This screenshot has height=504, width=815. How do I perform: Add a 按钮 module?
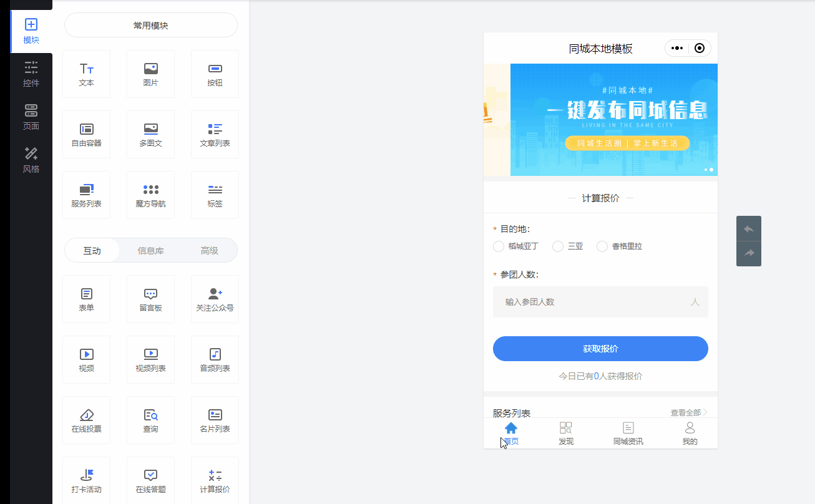(215, 74)
